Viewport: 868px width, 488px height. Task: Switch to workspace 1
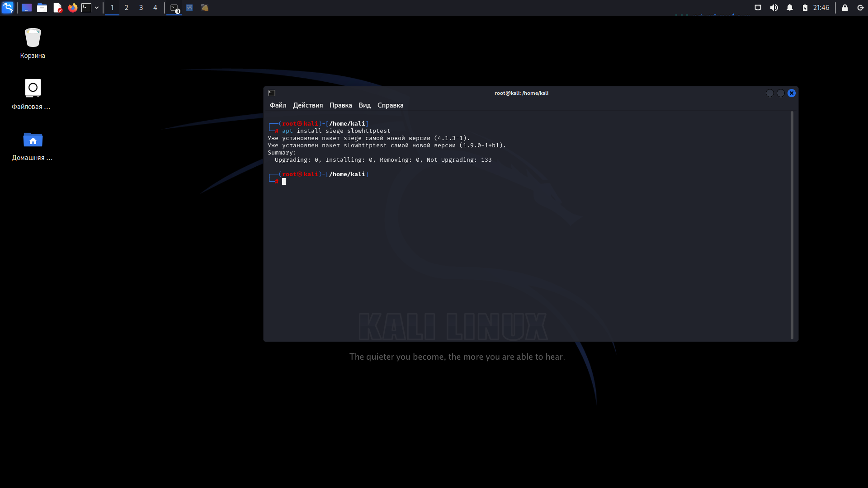click(x=112, y=8)
